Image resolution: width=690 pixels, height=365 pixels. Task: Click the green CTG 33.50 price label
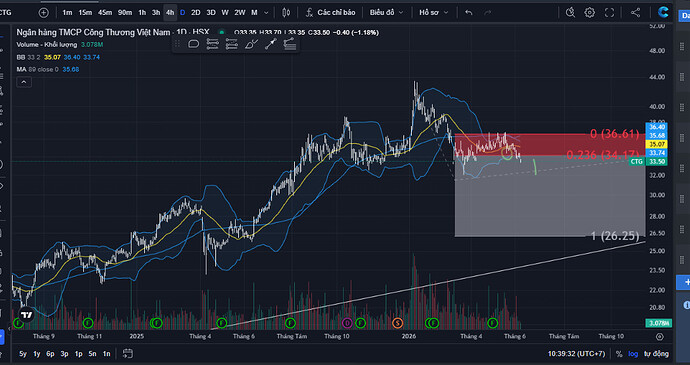click(649, 162)
